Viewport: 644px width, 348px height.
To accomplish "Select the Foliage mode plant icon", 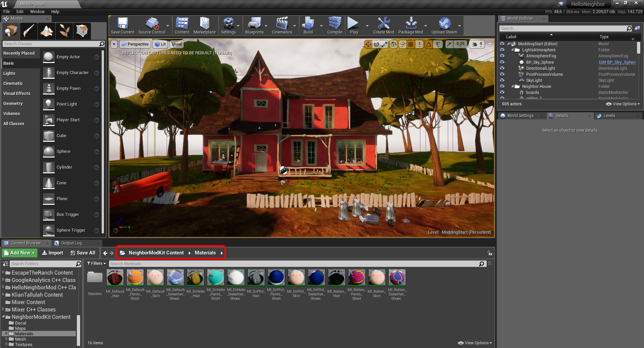I will point(64,31).
